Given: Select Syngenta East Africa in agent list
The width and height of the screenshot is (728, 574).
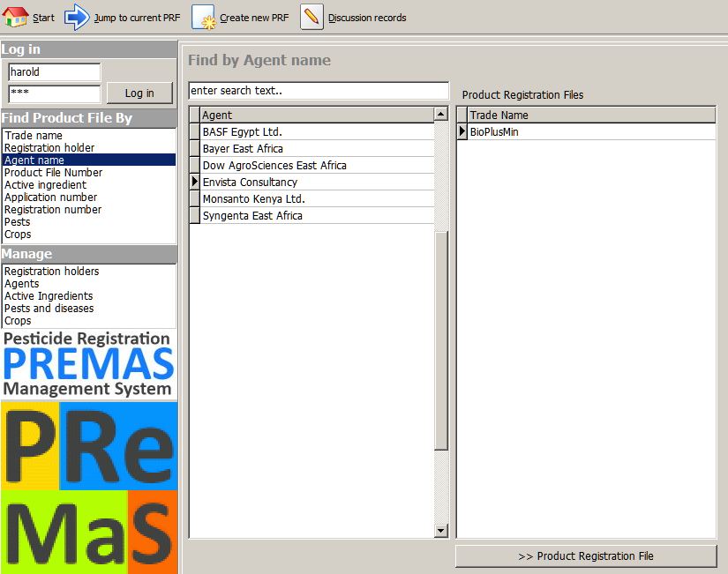Looking at the screenshot, I should pyautogui.click(x=252, y=216).
